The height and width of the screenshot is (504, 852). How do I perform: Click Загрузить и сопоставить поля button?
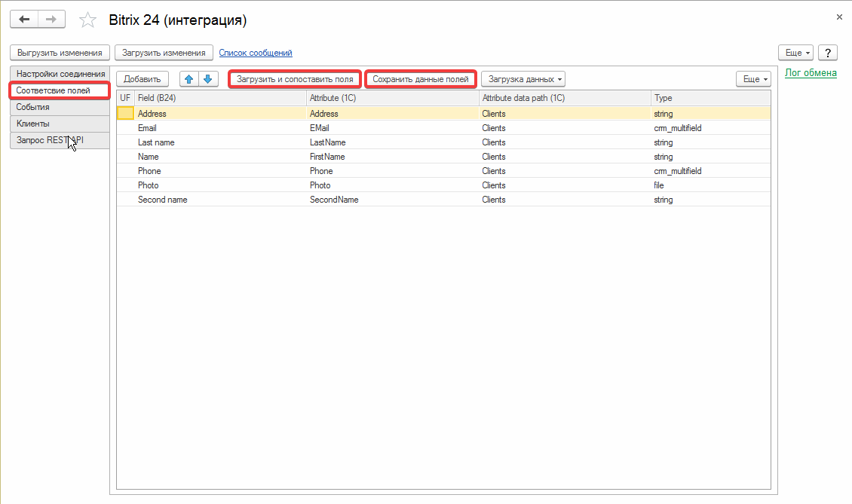[x=295, y=79]
